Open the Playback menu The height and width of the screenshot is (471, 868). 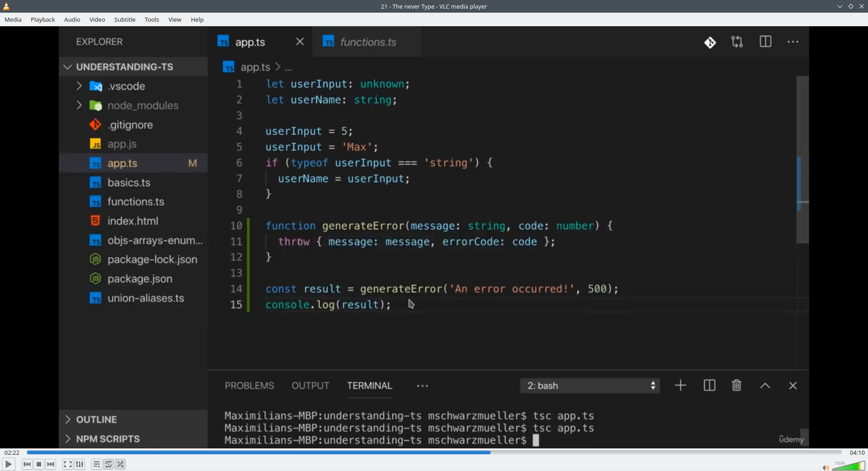tap(43, 20)
